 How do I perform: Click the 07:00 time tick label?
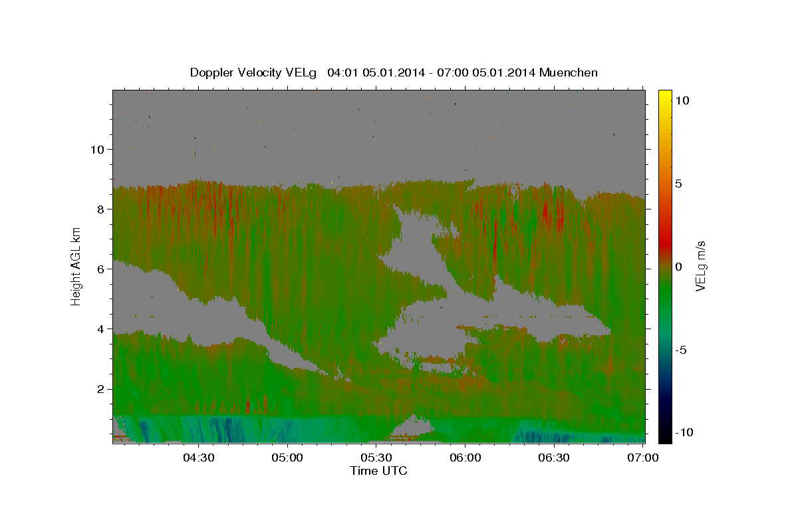[x=644, y=458]
